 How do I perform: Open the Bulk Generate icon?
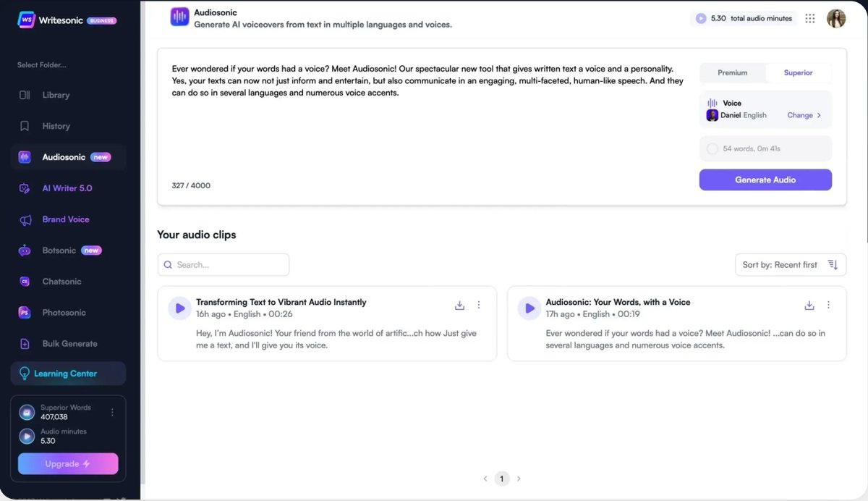point(25,344)
